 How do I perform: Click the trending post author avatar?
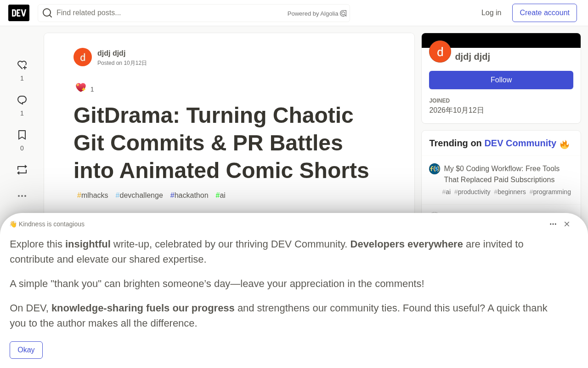click(435, 169)
